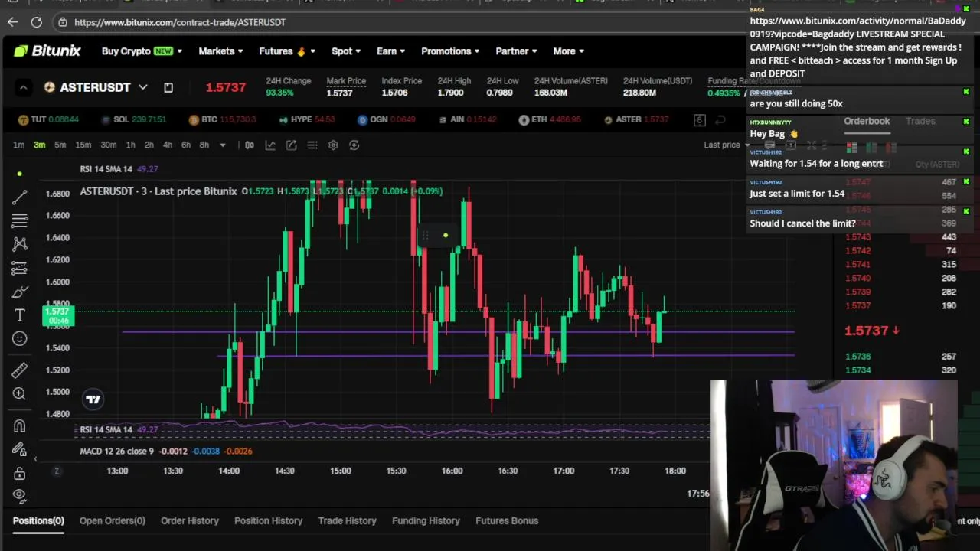980x551 pixels.
Task: Open the Buy Crypto dropdown menu
Action: pyautogui.click(x=142, y=51)
